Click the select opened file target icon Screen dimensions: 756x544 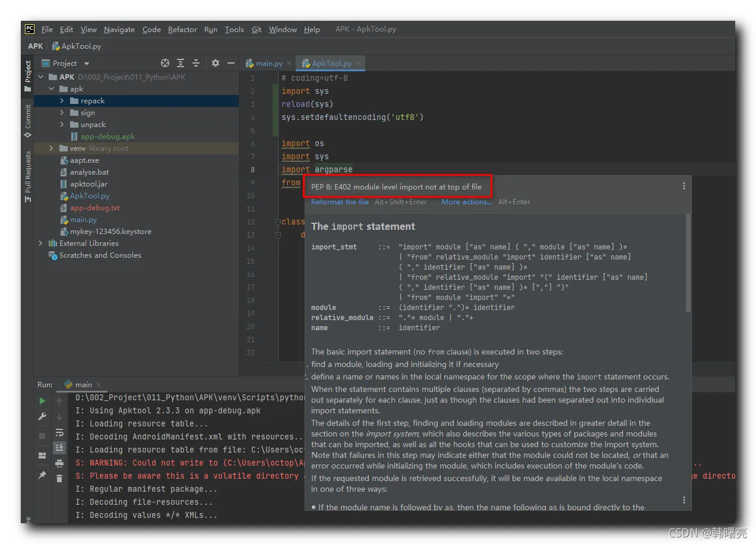[x=165, y=63]
